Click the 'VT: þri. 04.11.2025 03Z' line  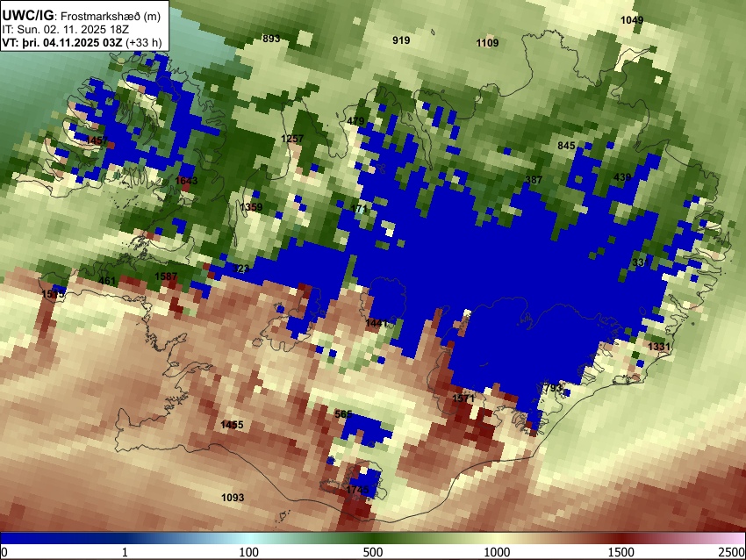tap(63, 42)
